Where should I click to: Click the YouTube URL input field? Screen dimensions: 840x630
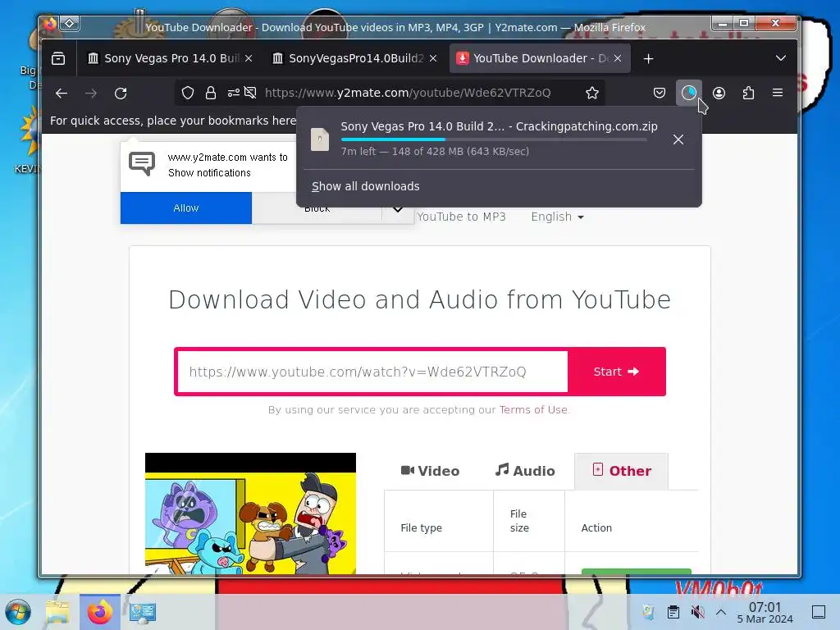point(372,372)
